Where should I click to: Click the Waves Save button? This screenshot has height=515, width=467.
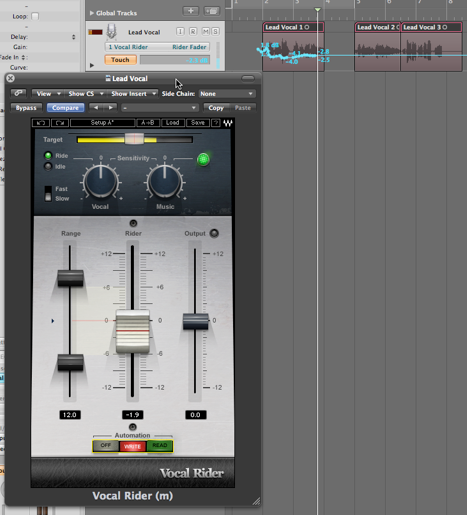point(198,123)
